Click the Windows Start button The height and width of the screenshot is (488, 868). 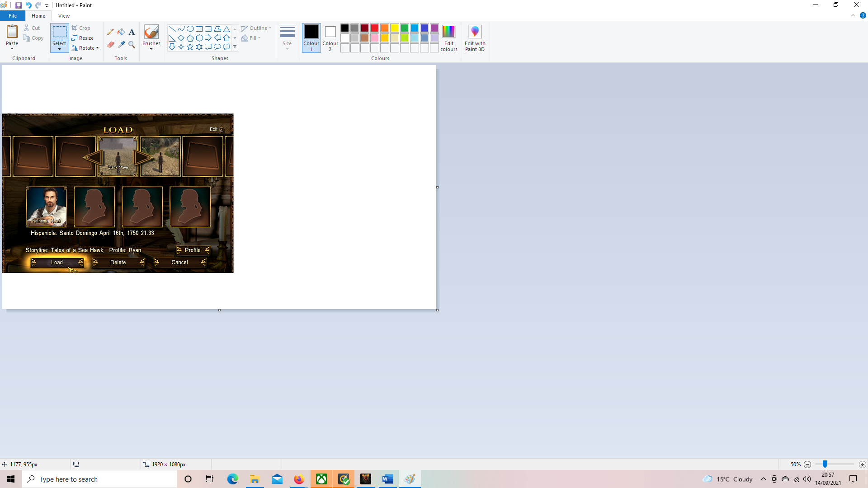point(11,479)
